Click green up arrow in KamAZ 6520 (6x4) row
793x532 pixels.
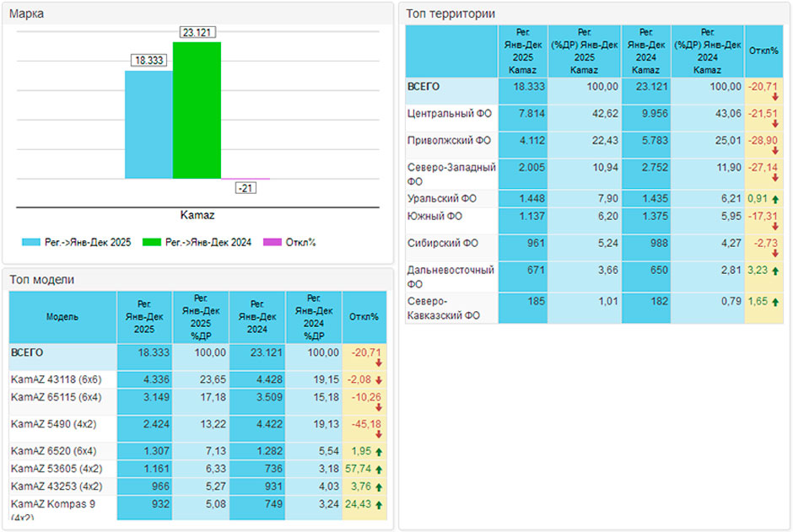[380, 452]
